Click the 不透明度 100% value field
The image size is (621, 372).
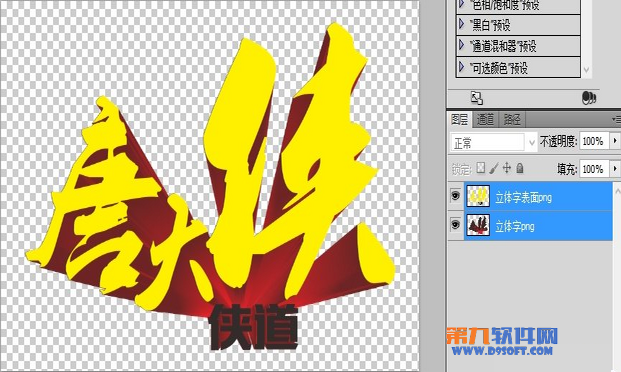click(x=593, y=141)
